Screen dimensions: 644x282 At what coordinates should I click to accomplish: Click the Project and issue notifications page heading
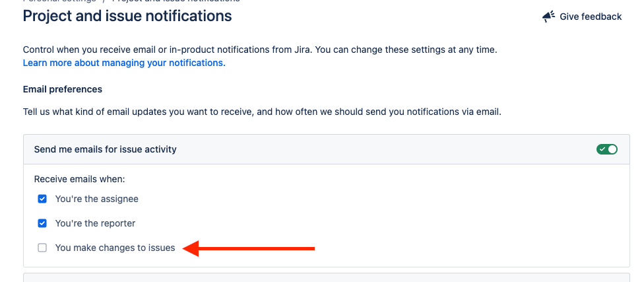pos(127,17)
